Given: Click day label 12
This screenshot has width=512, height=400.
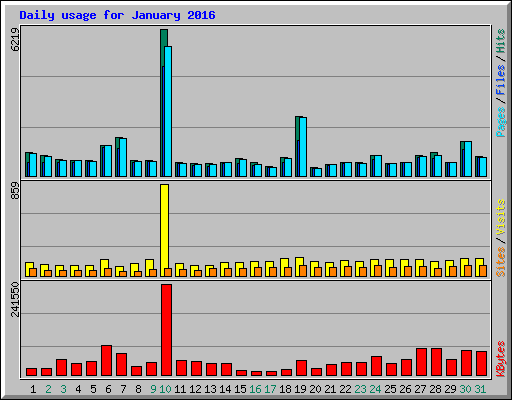Looking at the screenshot, I should (195, 389).
